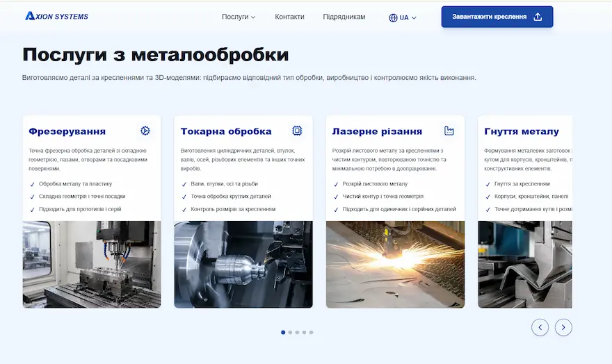The width and height of the screenshot is (612, 364).
Task: Click the Лазерне різання card description paragraph
Action: click(389, 159)
